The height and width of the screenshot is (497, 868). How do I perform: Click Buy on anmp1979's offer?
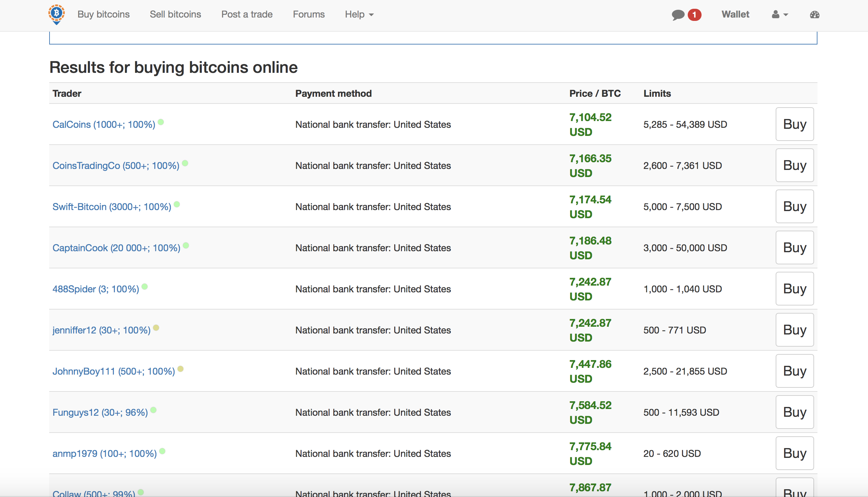coord(794,453)
